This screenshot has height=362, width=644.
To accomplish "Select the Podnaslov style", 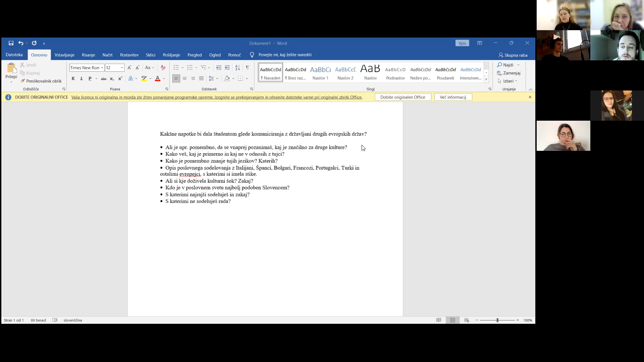I will click(395, 72).
